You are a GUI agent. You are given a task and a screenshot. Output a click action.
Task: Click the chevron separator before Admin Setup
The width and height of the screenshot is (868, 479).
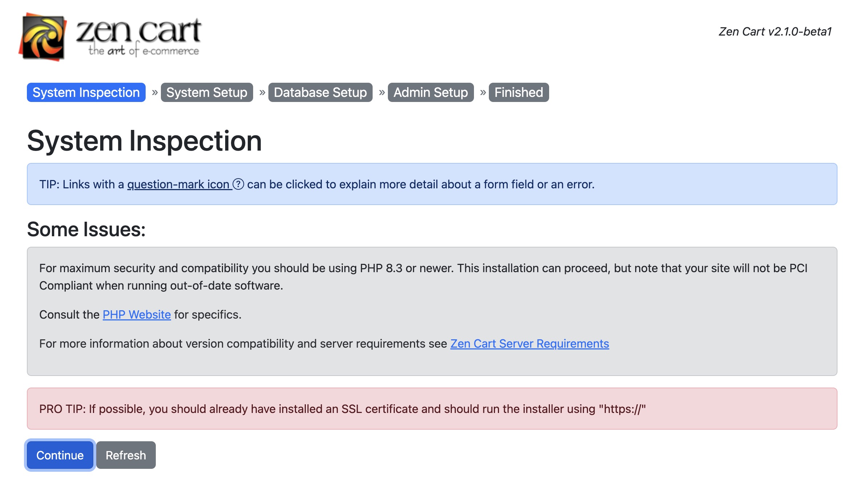(382, 92)
